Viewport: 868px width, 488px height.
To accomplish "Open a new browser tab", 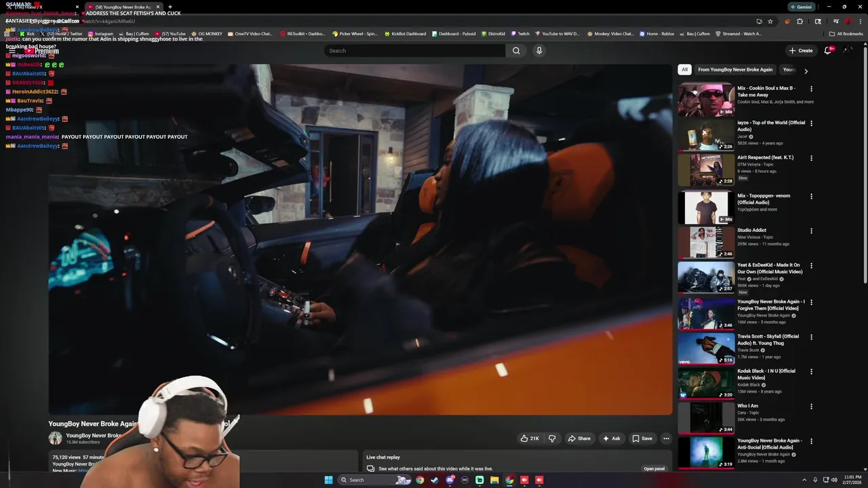I will click(x=170, y=7).
